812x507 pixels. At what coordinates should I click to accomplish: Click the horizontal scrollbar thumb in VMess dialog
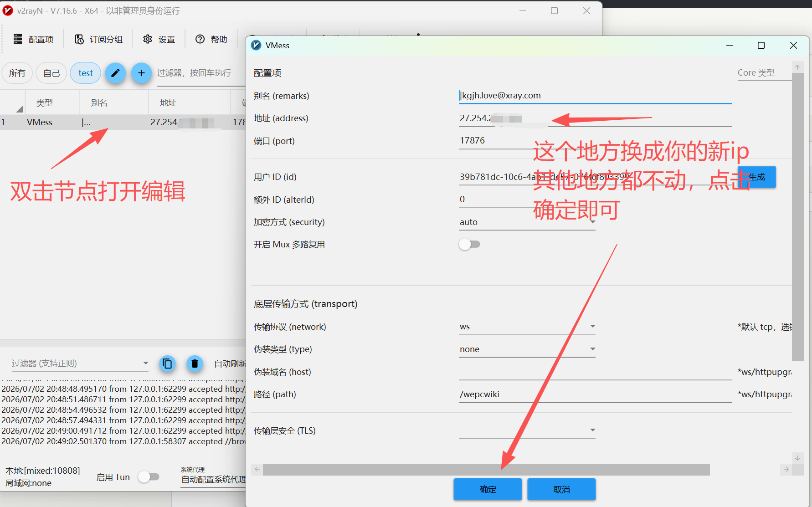coord(486,470)
